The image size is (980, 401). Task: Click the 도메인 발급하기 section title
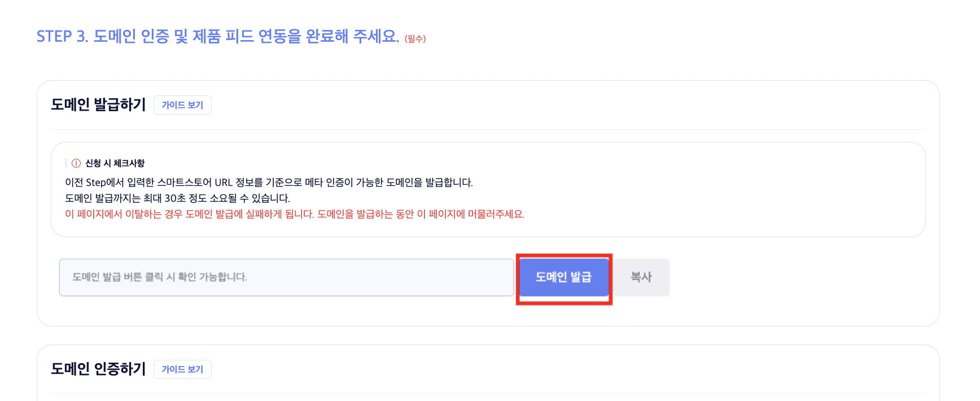[x=98, y=104]
